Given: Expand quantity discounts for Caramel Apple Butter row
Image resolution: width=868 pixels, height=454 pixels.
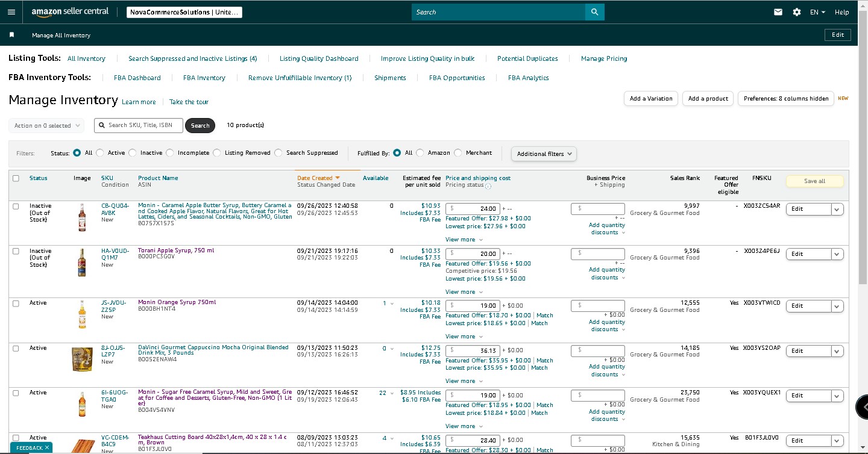Looking at the screenshot, I should 607,229.
